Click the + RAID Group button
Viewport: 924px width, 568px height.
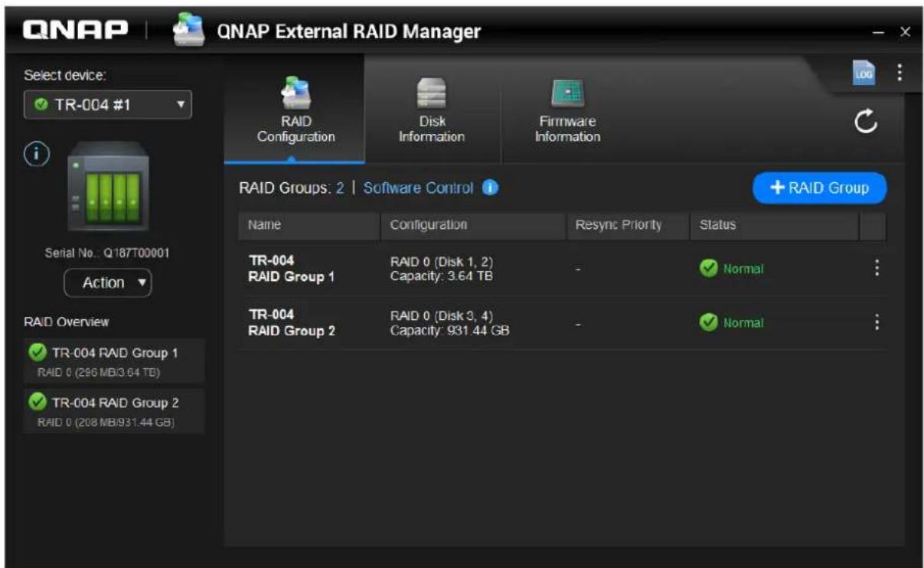click(x=819, y=188)
